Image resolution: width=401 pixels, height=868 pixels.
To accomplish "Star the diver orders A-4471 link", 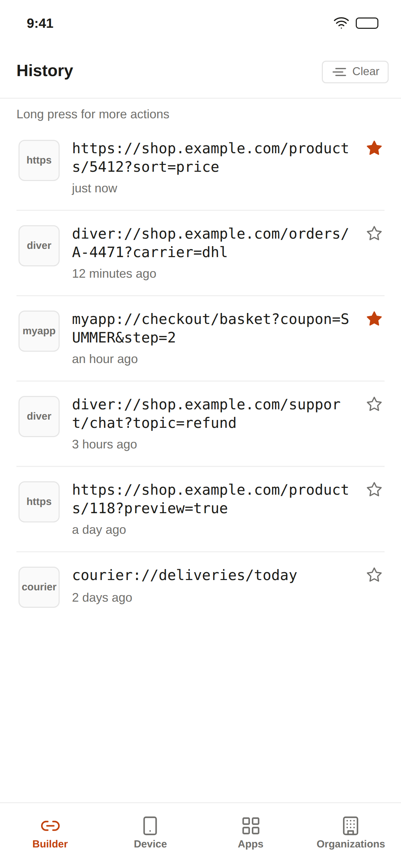I will tap(374, 233).
